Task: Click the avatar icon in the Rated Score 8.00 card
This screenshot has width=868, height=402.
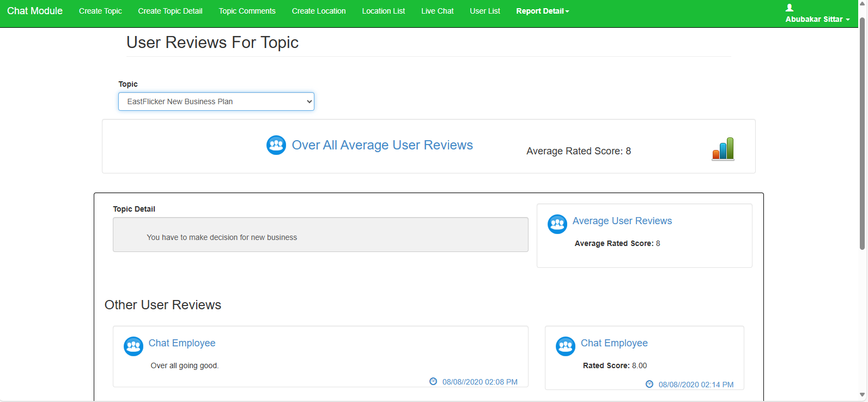Action: (565, 346)
